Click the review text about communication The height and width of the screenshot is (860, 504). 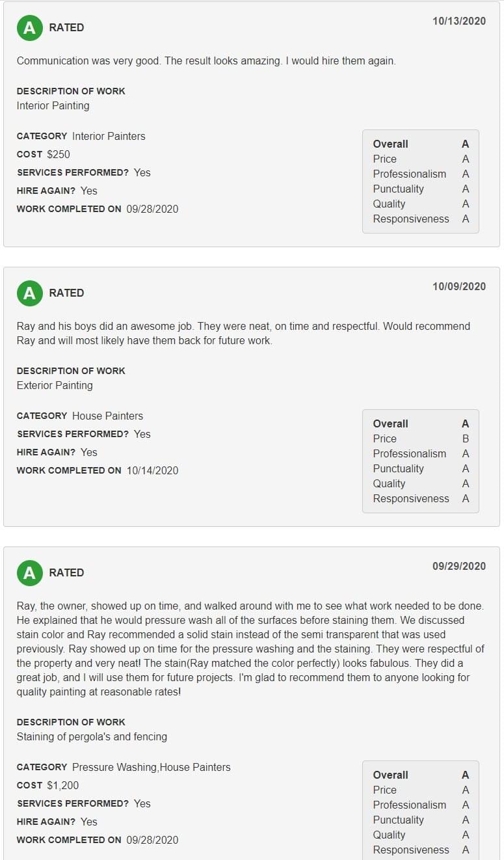(206, 60)
